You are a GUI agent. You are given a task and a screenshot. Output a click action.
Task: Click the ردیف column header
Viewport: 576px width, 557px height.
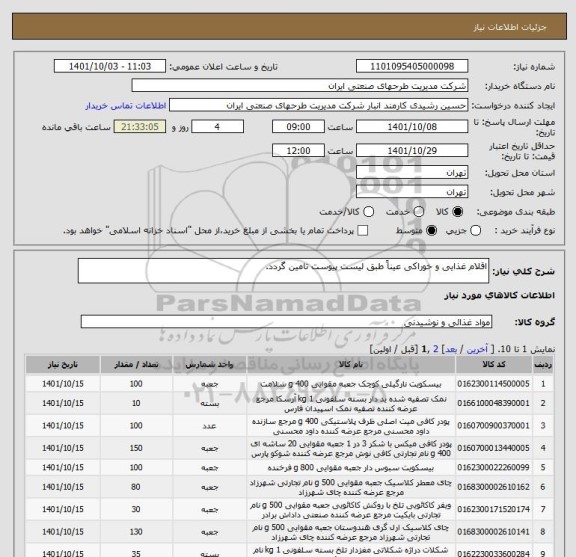click(x=543, y=364)
